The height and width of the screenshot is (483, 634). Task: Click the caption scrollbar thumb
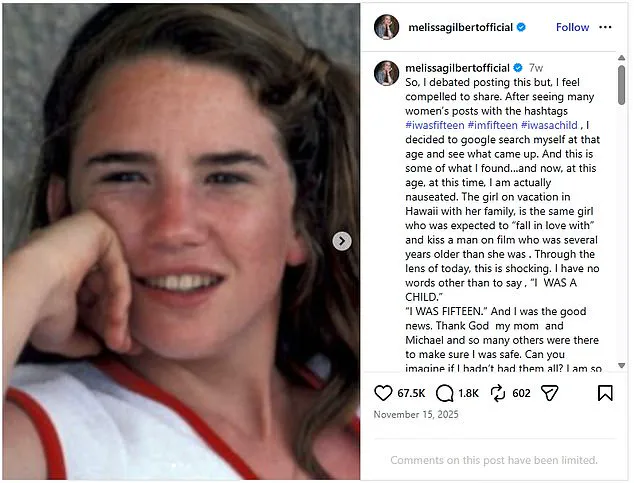(621, 85)
